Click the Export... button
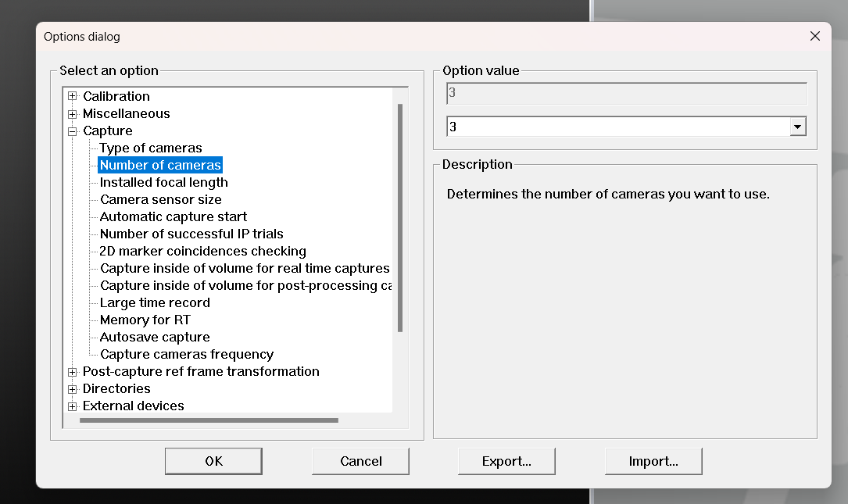The height and width of the screenshot is (504, 848). click(506, 461)
